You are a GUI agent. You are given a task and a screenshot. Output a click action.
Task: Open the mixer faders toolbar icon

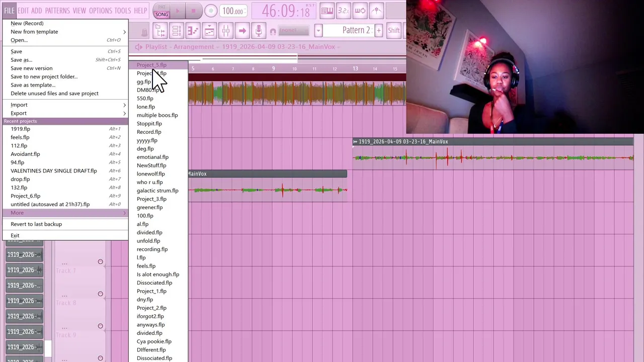[x=226, y=31]
